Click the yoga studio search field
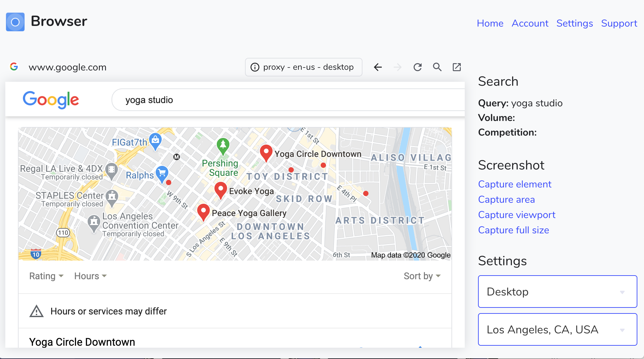Screen dimensions: 644x359 [288, 100]
